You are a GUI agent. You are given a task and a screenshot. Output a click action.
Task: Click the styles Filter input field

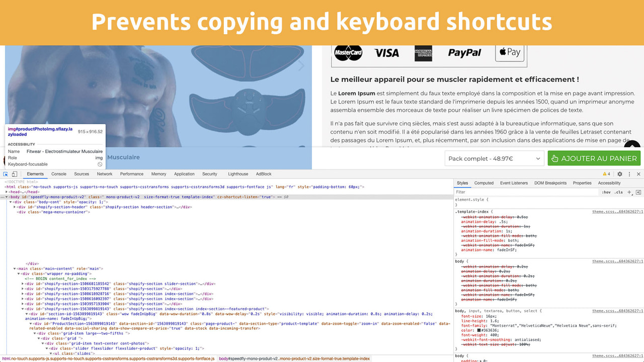503,192
